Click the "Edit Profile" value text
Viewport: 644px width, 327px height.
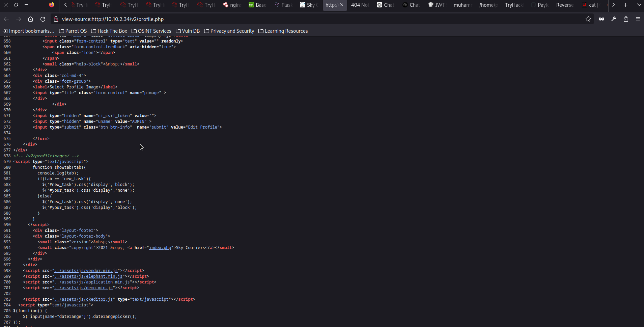click(202, 127)
